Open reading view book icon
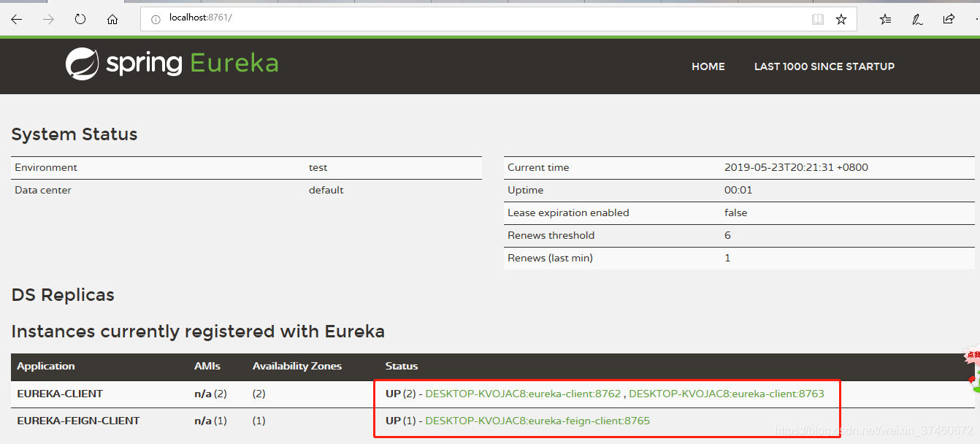980x444 pixels. click(818, 19)
